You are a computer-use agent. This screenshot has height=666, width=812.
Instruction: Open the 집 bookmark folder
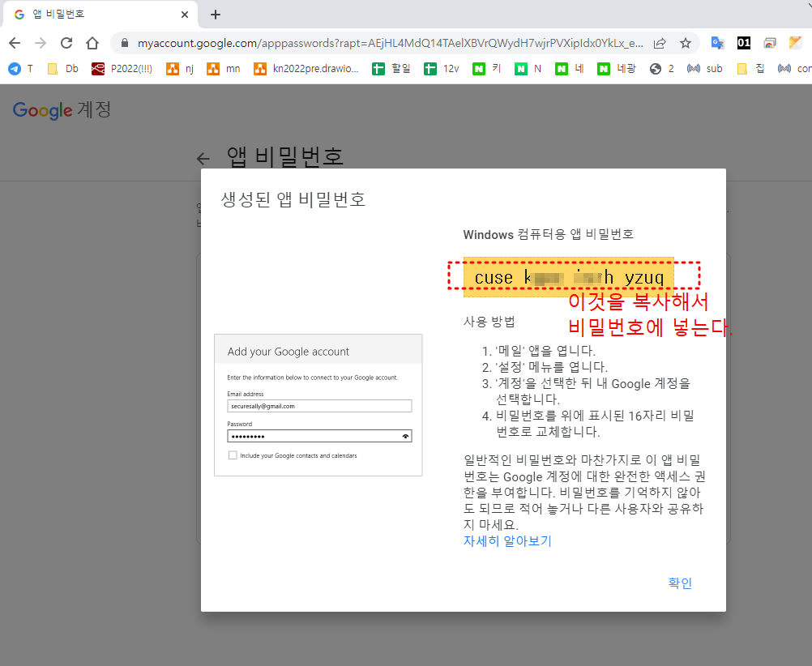pos(750,68)
